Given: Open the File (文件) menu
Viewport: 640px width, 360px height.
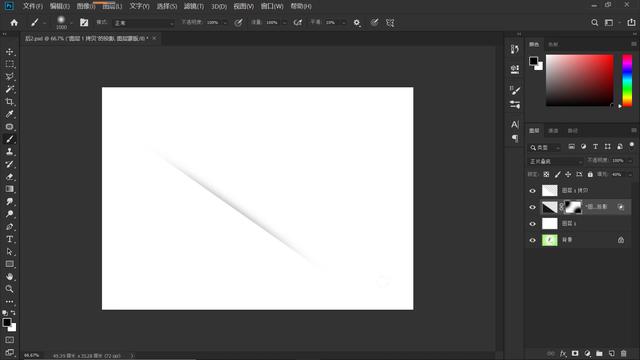Looking at the screenshot, I should (33, 6).
